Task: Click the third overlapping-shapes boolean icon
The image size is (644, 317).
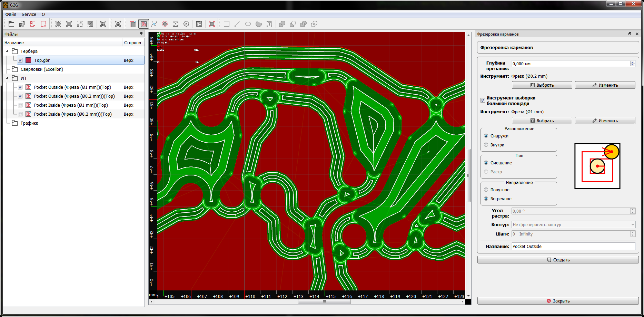Action: (x=304, y=24)
